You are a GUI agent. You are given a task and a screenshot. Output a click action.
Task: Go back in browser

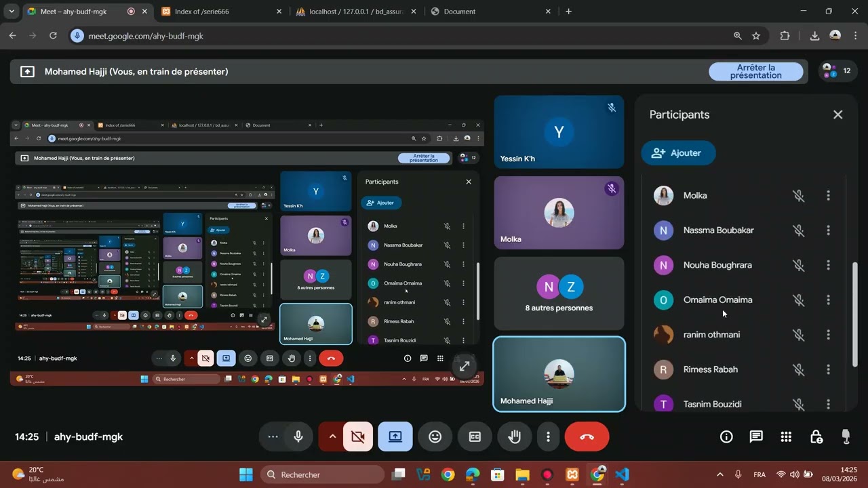(12, 36)
